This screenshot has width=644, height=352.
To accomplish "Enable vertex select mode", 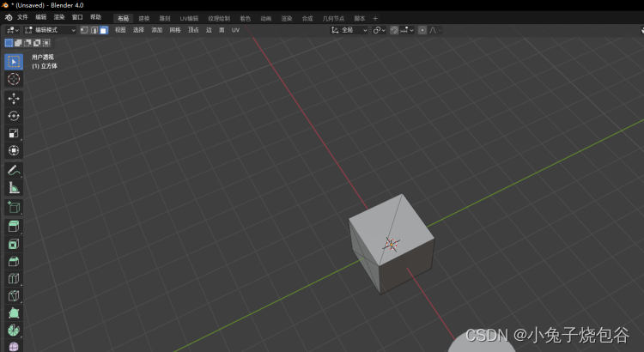I will [x=84, y=30].
